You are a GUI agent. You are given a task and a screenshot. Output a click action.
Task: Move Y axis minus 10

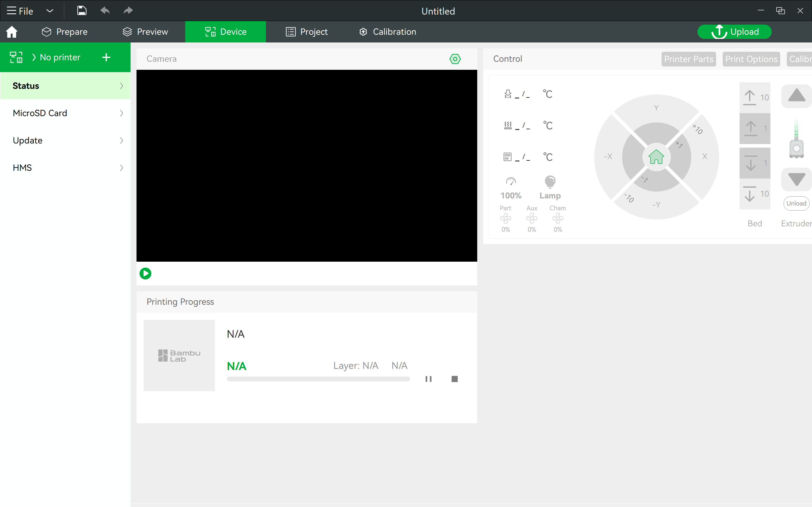[x=656, y=205]
